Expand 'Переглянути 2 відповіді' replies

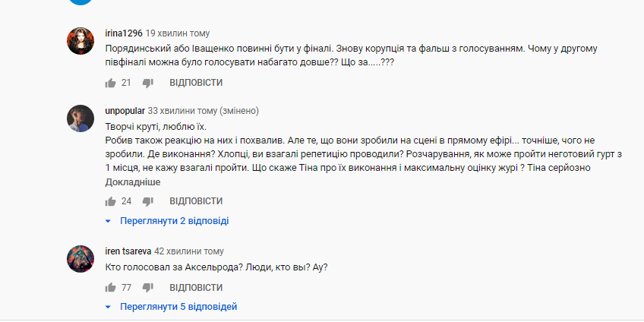pyautogui.click(x=174, y=221)
